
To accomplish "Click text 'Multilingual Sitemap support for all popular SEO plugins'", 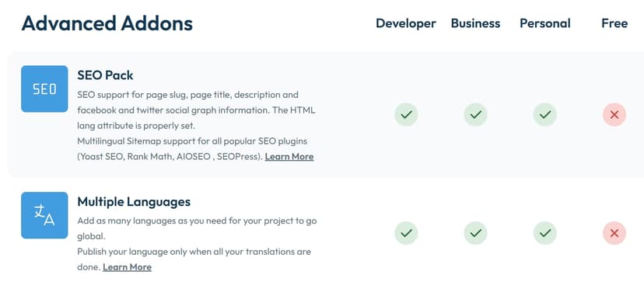I will click(x=192, y=141).
